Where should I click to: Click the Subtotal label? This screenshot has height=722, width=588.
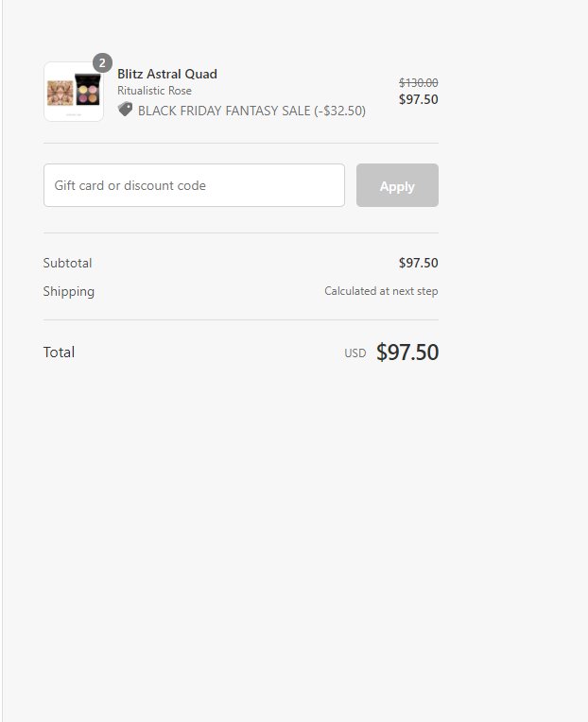coord(68,263)
